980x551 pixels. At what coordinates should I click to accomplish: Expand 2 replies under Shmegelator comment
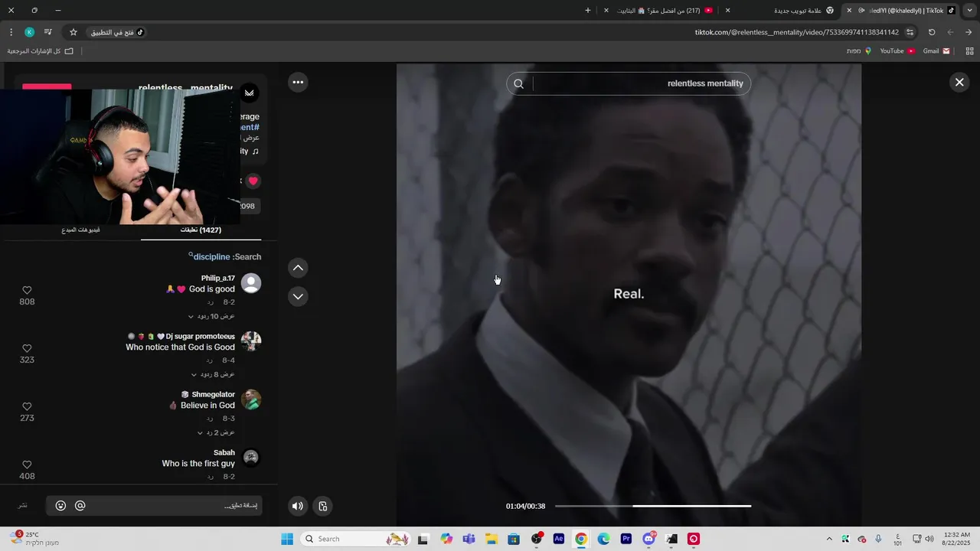(216, 432)
